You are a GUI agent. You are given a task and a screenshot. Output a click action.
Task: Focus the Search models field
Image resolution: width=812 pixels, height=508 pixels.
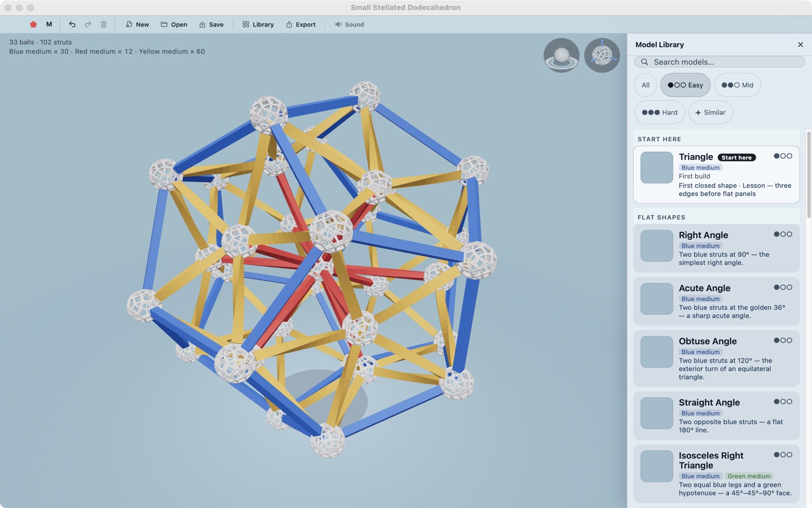point(720,62)
